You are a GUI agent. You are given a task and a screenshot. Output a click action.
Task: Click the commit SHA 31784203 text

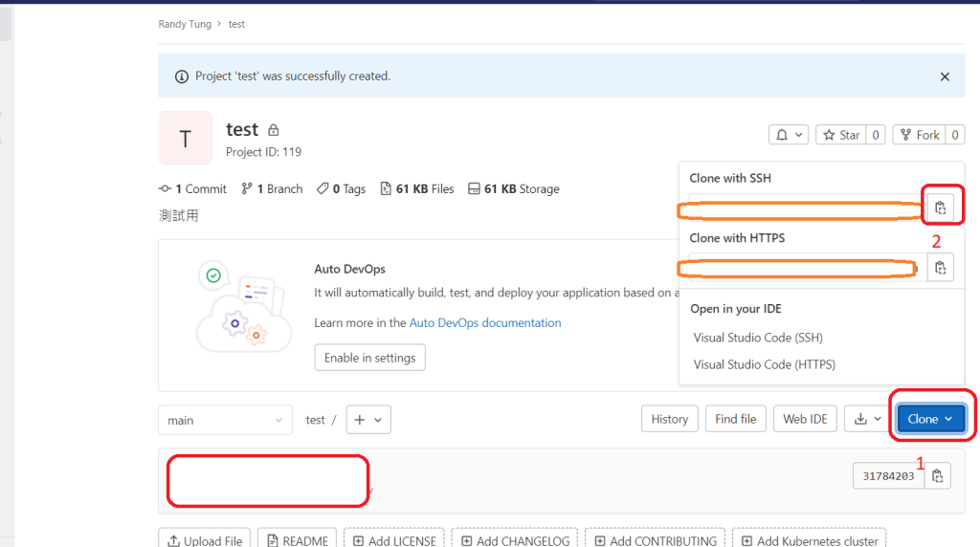coord(888,476)
